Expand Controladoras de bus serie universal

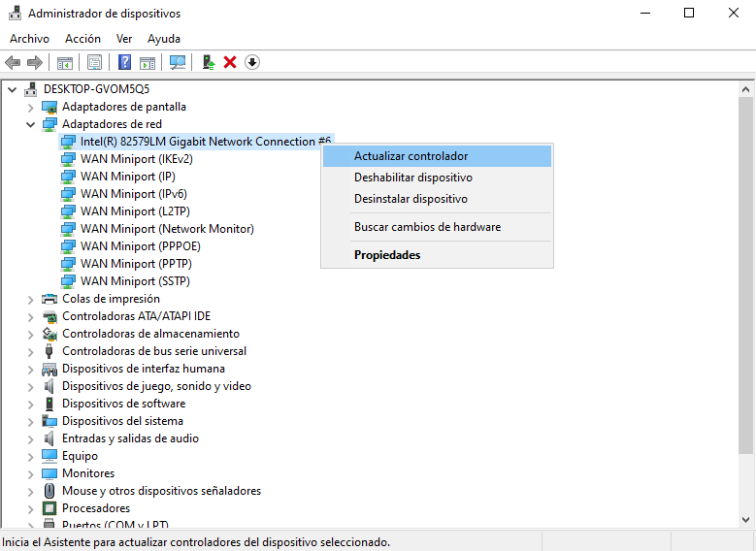30,352
